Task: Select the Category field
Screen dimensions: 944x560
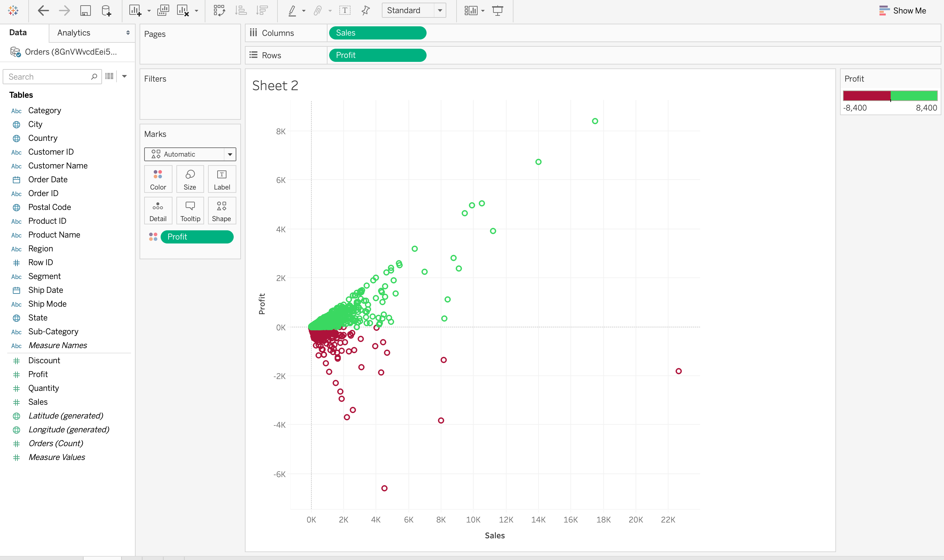Action: 44,110
